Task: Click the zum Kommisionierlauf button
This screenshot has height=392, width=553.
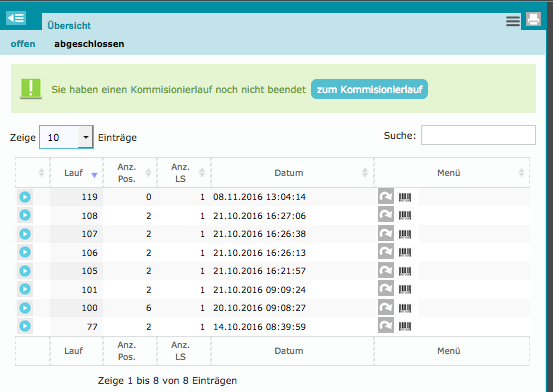Action: click(x=369, y=89)
